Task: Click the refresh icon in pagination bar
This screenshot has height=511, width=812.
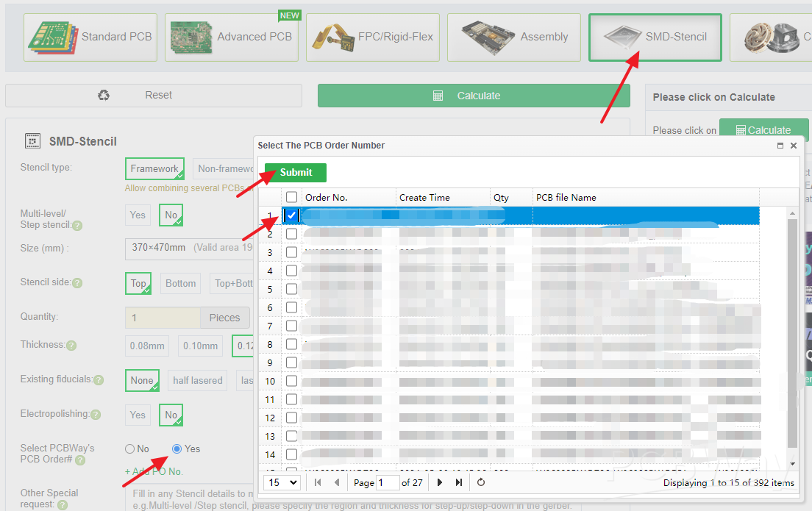Action: click(481, 482)
